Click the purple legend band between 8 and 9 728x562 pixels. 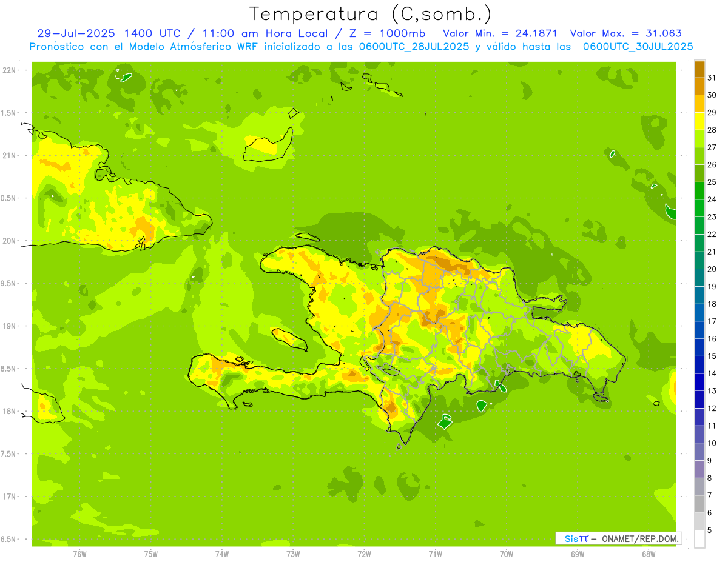(x=699, y=469)
